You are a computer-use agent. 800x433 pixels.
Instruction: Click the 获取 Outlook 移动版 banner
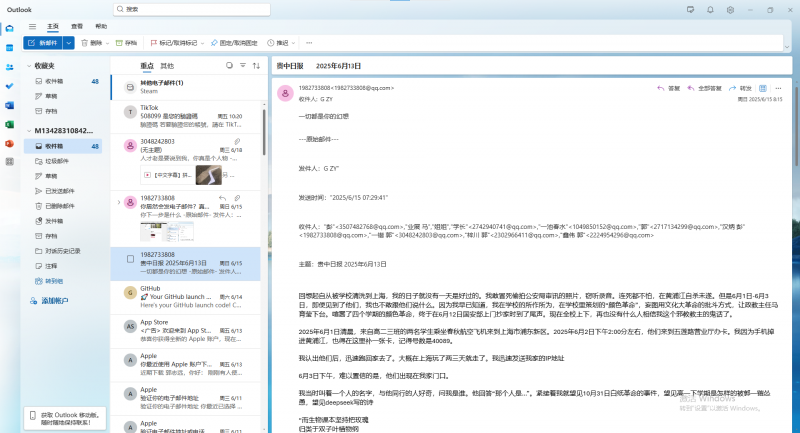[65, 419]
